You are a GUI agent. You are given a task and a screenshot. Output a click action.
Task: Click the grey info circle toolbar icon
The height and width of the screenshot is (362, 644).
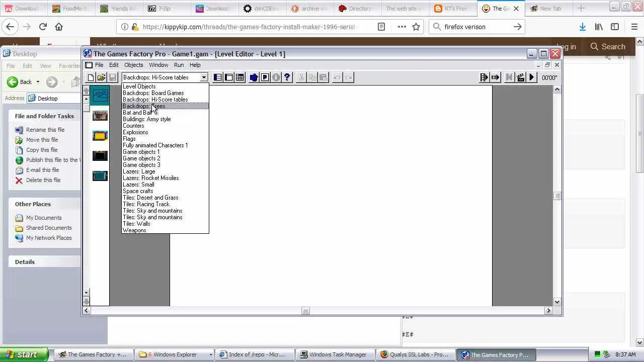click(x=276, y=77)
